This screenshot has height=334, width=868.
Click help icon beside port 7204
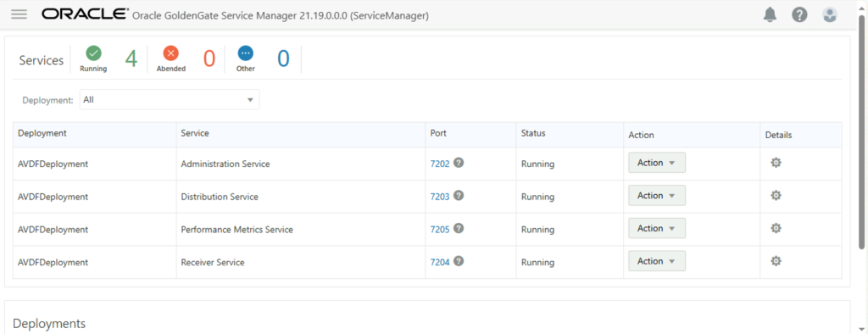point(459,261)
